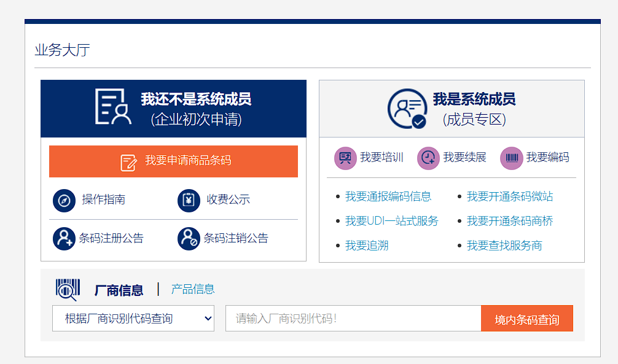Open the 根据厂商识别代码查询 dropdown
The width and height of the screenshot is (618, 364).
tap(133, 318)
